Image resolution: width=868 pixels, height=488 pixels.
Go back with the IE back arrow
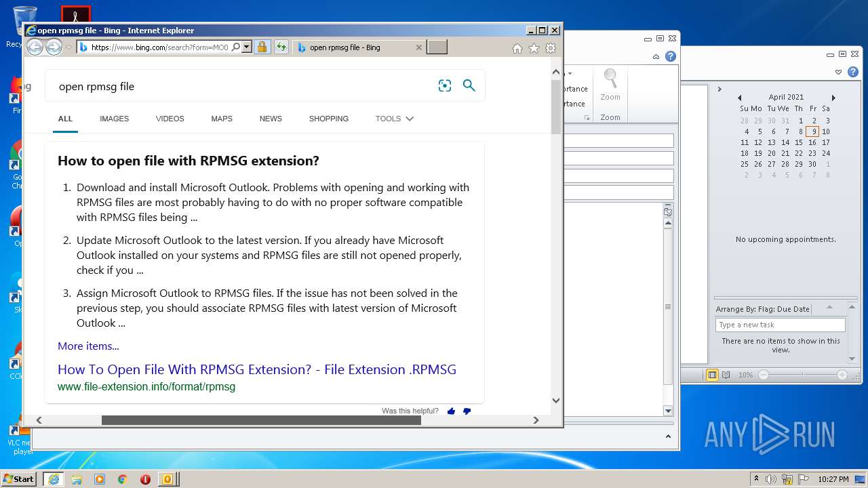pyautogui.click(x=35, y=47)
